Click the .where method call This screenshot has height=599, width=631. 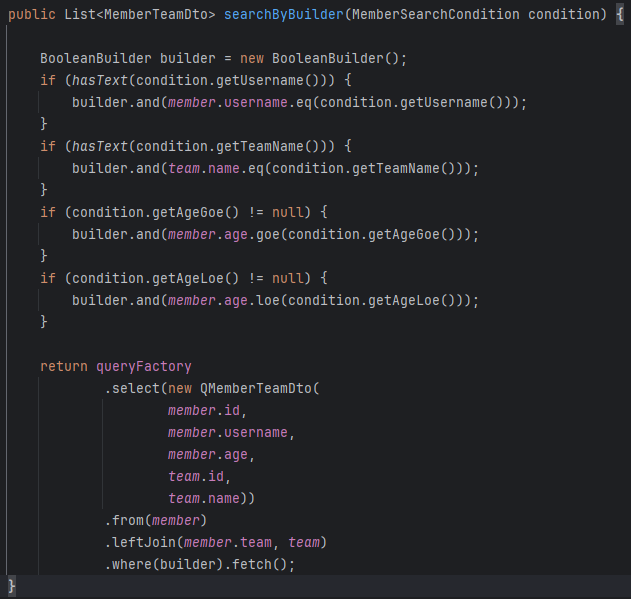tap(128, 564)
